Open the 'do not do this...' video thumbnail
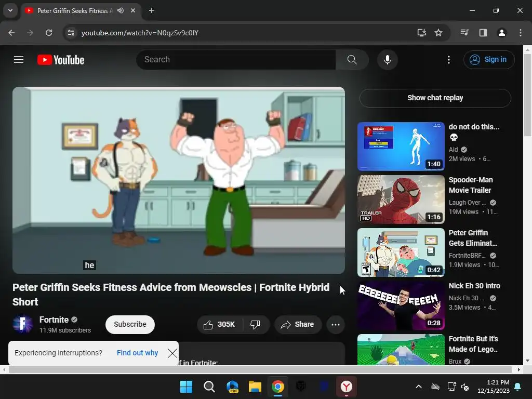 click(x=401, y=147)
